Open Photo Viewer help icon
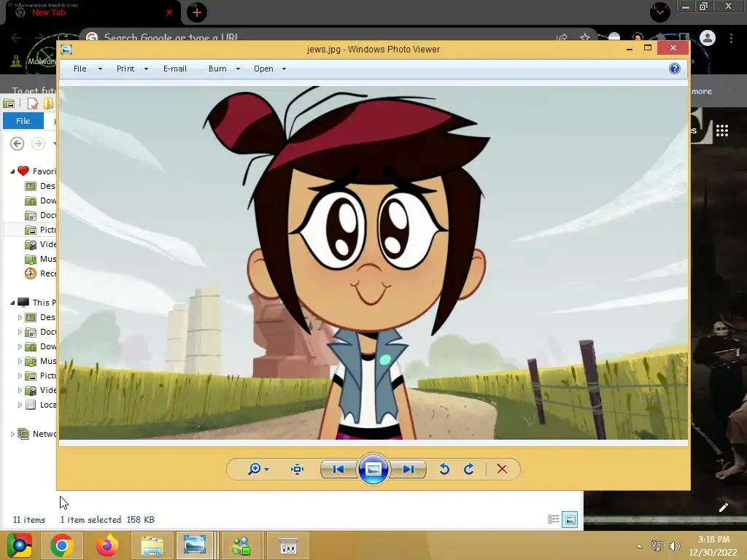 [675, 69]
